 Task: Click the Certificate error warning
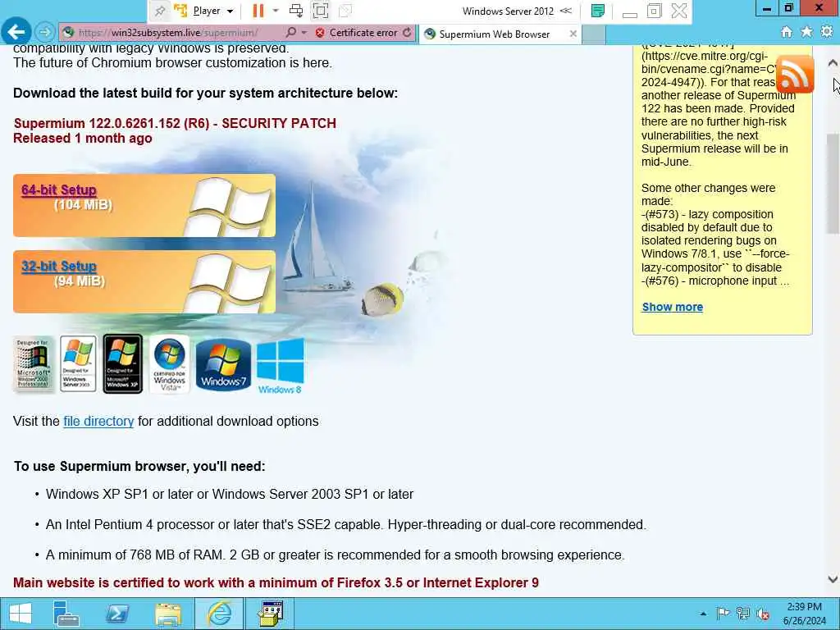tap(357, 33)
